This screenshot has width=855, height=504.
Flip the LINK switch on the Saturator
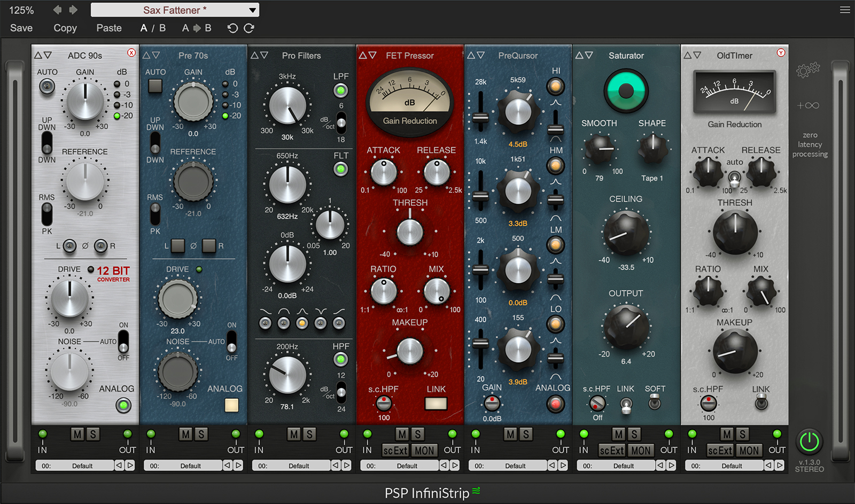click(626, 406)
